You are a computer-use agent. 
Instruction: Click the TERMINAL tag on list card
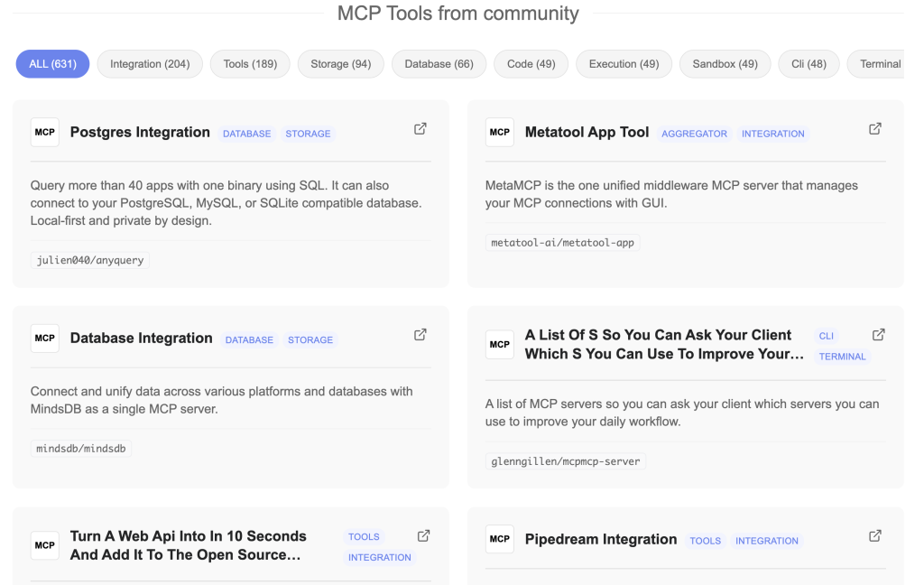(x=843, y=357)
